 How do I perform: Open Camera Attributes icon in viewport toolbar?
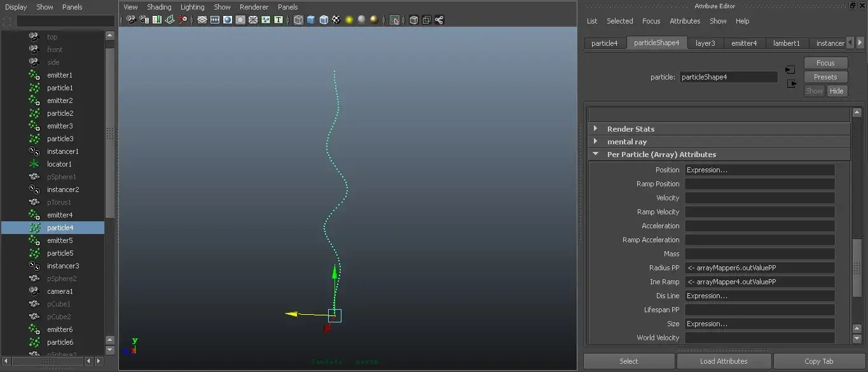tap(144, 20)
